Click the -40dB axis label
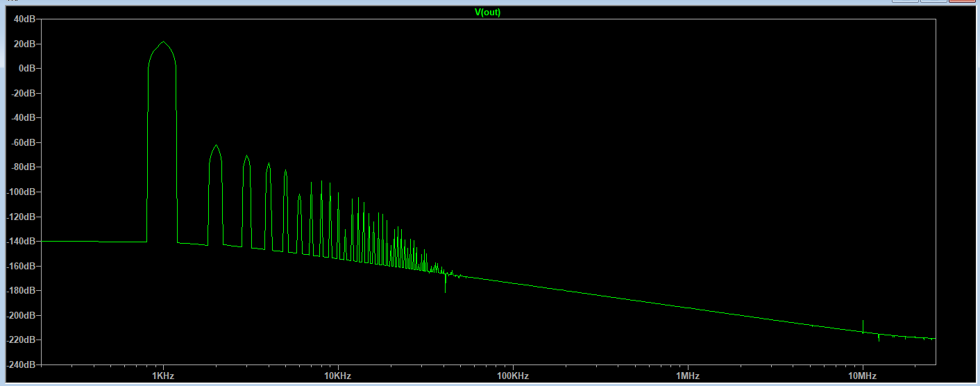 (23, 118)
